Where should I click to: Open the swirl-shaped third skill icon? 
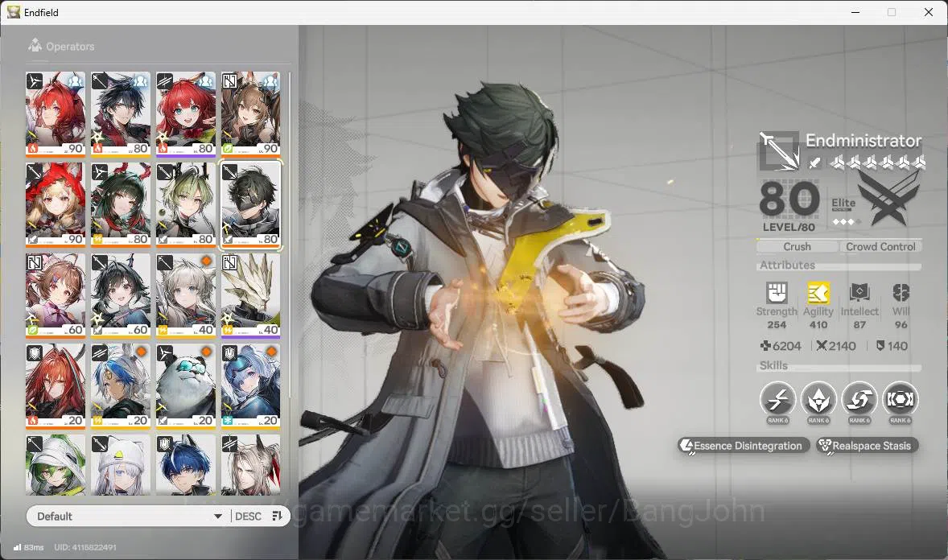click(859, 399)
